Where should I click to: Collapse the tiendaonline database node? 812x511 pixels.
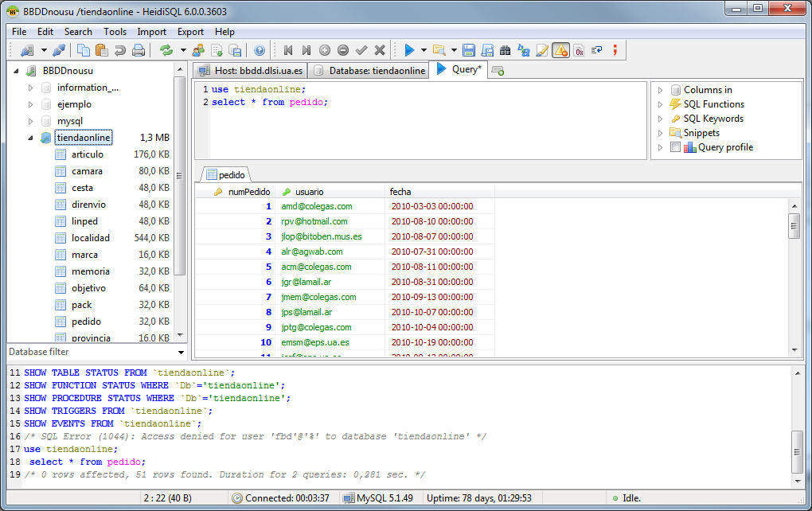click(x=30, y=138)
